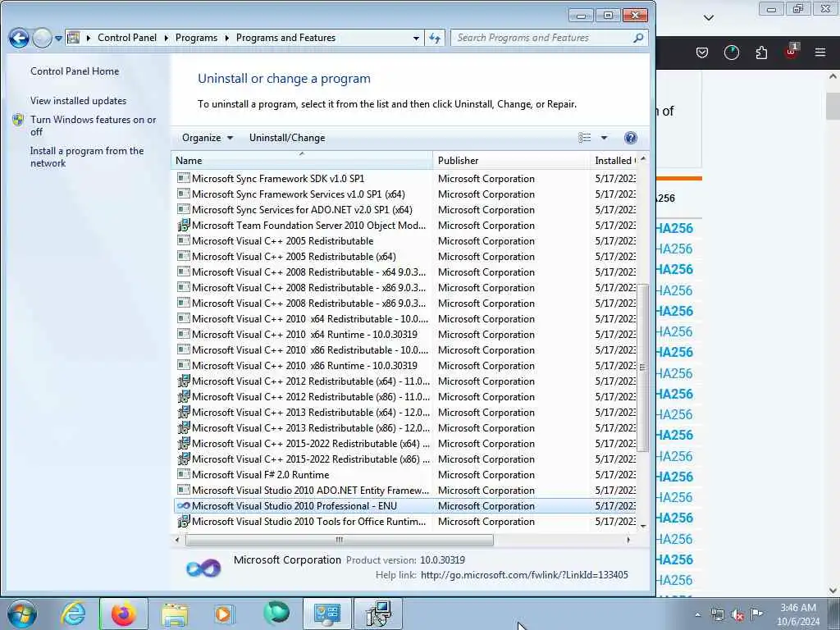Click the Firefox Pocket save icon
Image resolution: width=840 pixels, height=630 pixels.
click(x=702, y=52)
